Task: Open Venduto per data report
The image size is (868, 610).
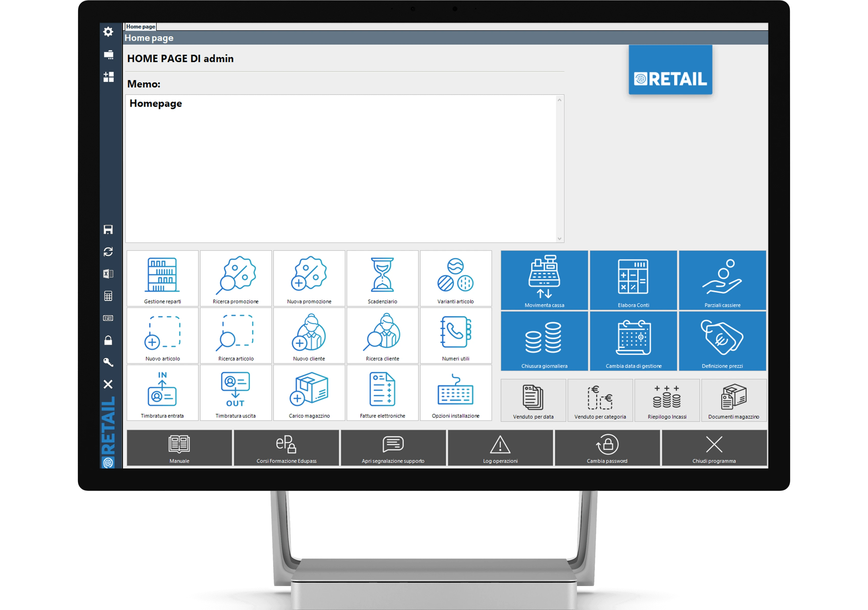Action: (x=533, y=400)
